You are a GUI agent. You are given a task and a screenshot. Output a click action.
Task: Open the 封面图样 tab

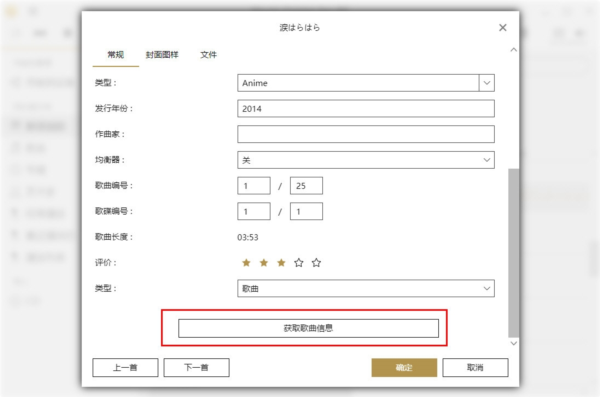pyautogui.click(x=162, y=55)
